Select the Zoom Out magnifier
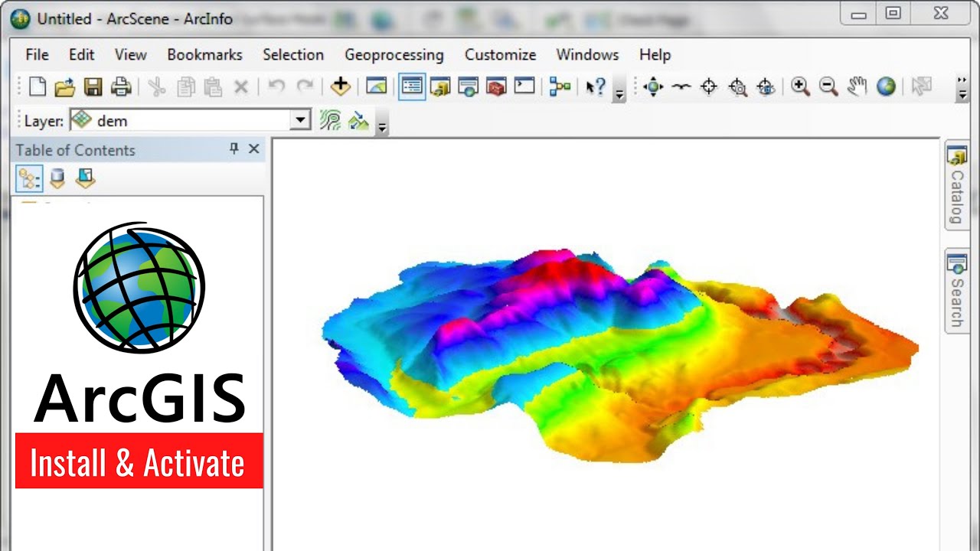 [828, 86]
